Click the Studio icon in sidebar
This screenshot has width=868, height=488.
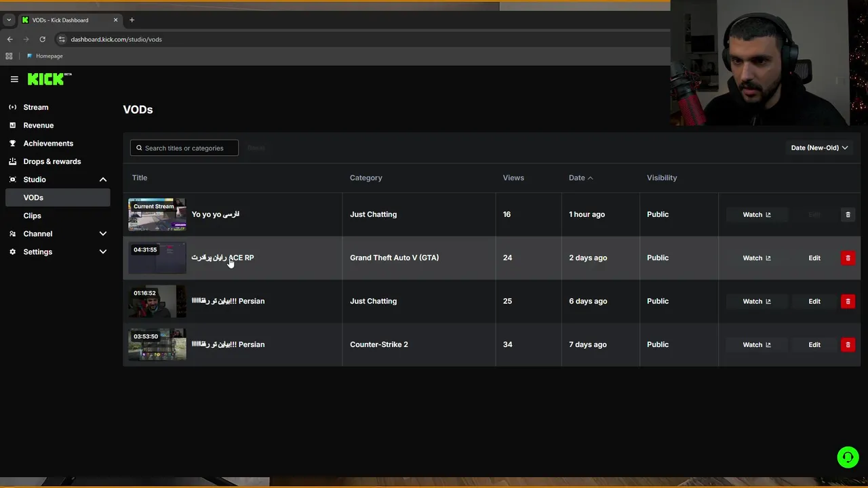point(13,180)
